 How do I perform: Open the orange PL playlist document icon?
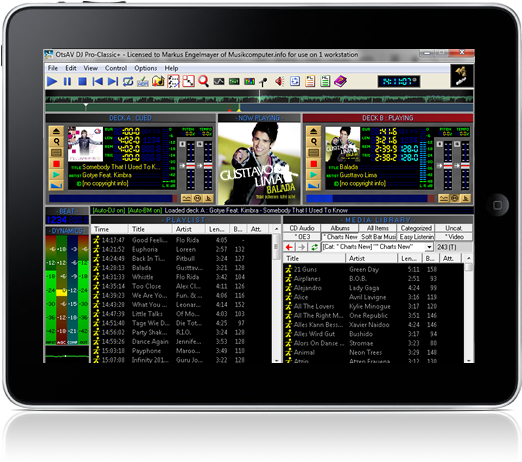pyautogui.click(x=310, y=81)
